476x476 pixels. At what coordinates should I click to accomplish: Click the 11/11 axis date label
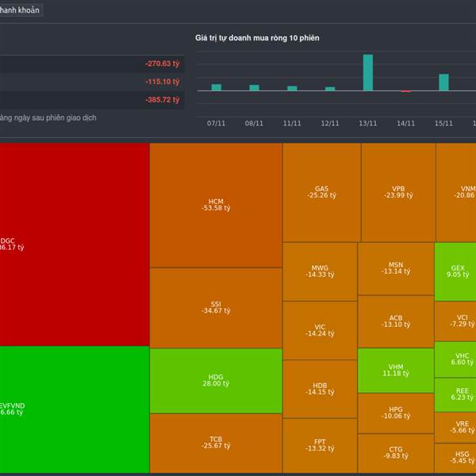click(292, 124)
